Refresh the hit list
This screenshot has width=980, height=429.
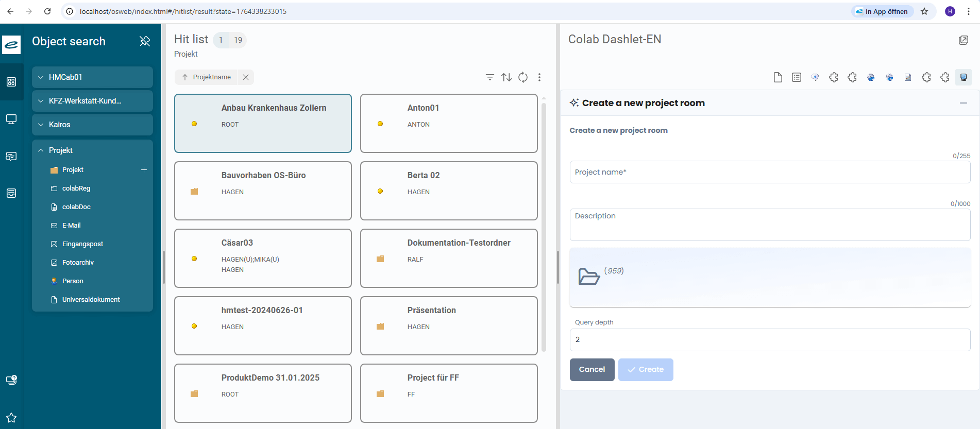[523, 77]
